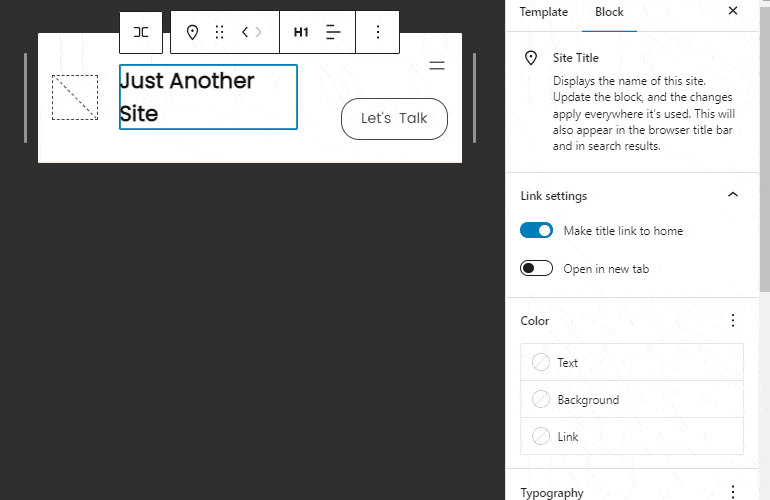Open the Background color picker
The width and height of the screenshot is (770, 500).
click(x=632, y=399)
